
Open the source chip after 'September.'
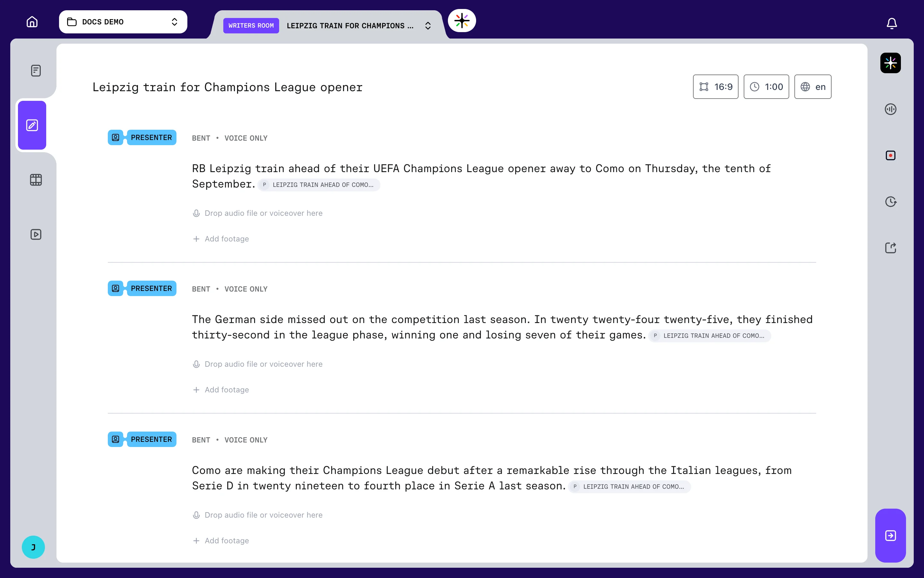319,185
